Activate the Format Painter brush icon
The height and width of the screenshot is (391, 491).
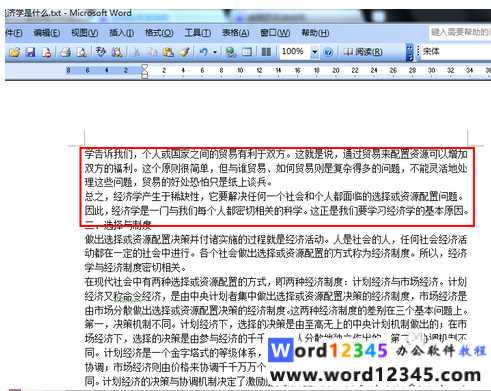(184, 52)
